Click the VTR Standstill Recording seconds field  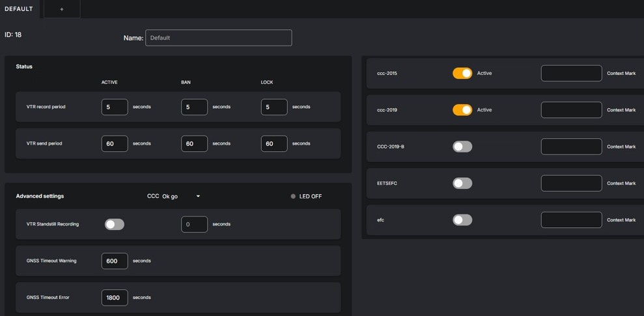pyautogui.click(x=194, y=224)
